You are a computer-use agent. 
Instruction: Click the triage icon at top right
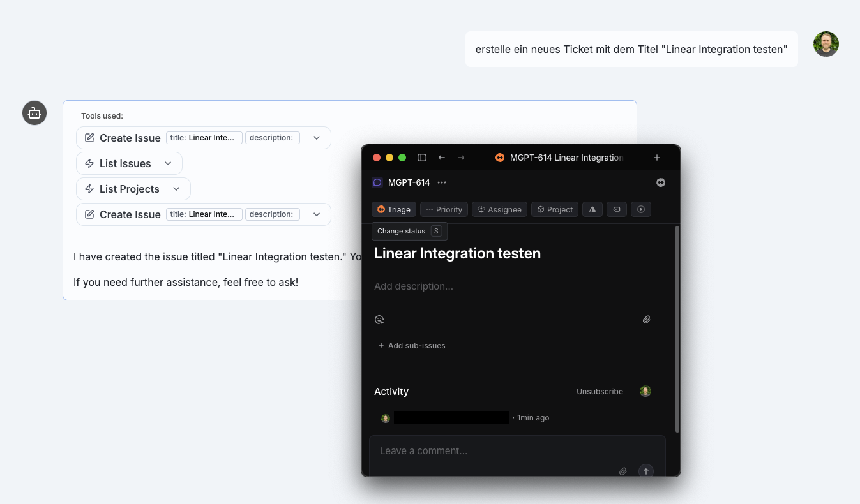coord(661,182)
